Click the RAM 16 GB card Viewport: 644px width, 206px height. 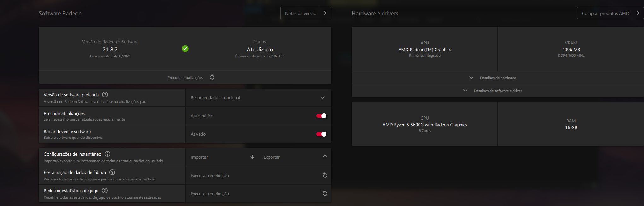(571, 124)
